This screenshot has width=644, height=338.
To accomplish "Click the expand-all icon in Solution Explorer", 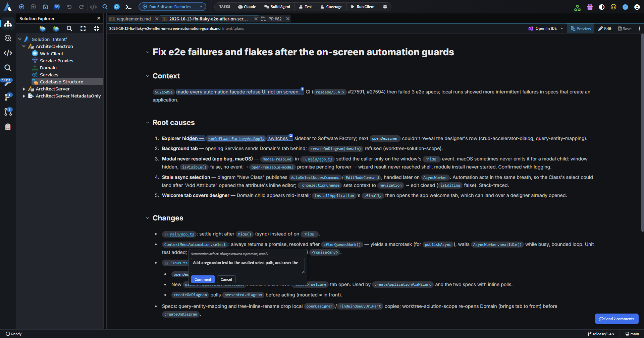I will [x=83, y=29].
